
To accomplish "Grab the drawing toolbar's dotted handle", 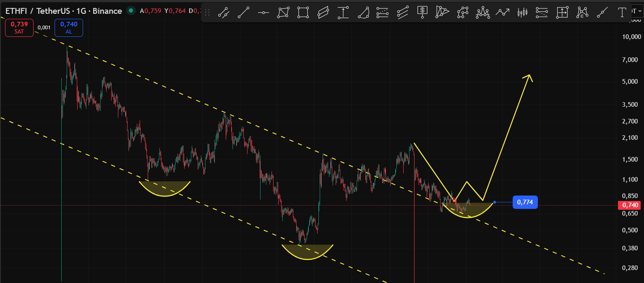I will (208, 12).
